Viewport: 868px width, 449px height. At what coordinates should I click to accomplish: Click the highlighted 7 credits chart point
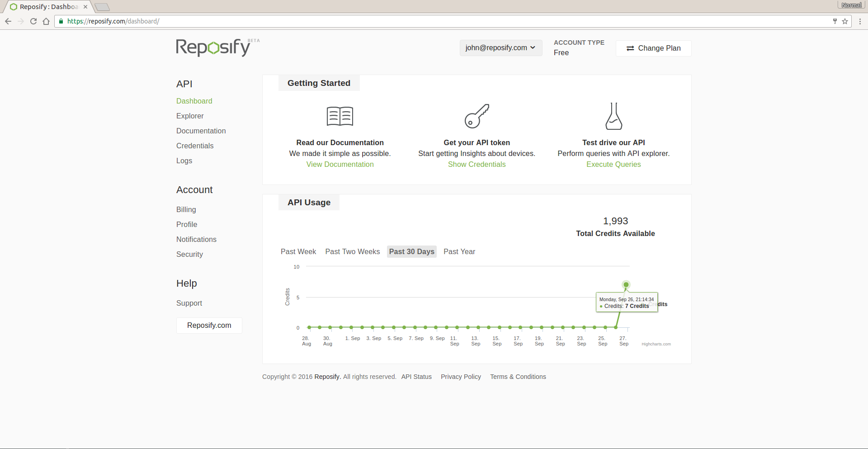click(x=626, y=285)
